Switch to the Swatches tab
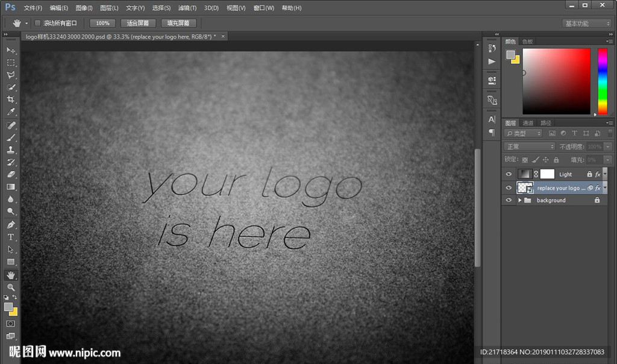 (x=527, y=42)
